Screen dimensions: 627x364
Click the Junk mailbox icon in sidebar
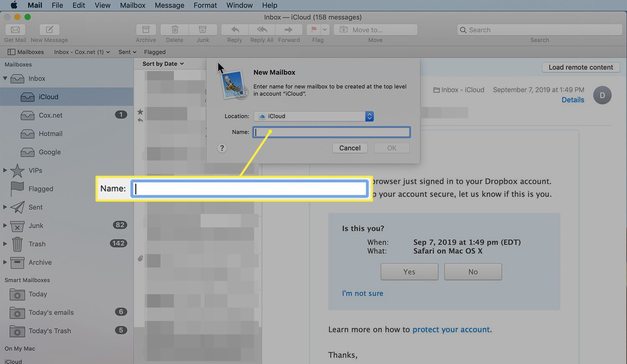17,226
